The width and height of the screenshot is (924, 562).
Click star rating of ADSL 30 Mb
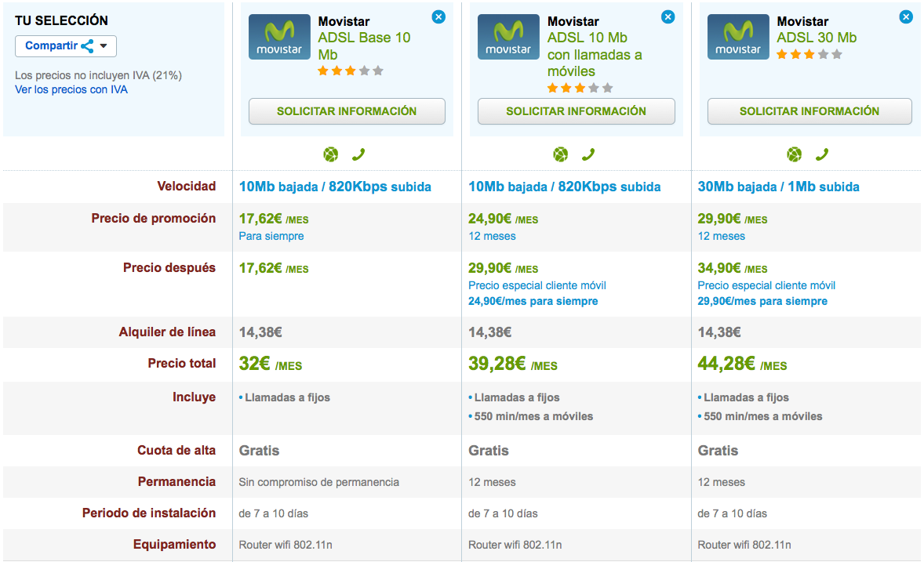pos(809,54)
